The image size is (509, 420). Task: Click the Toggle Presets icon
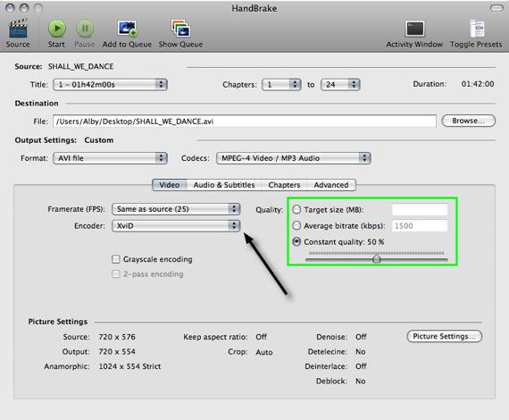click(477, 29)
